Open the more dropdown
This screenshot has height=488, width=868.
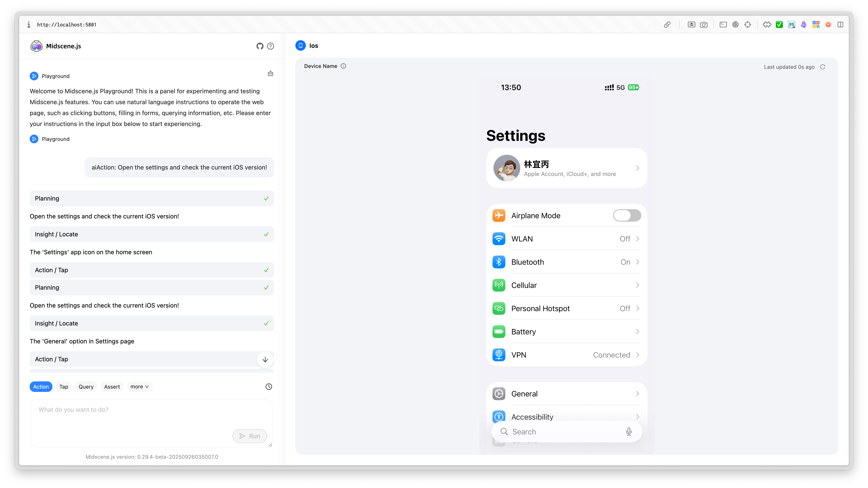tap(139, 386)
